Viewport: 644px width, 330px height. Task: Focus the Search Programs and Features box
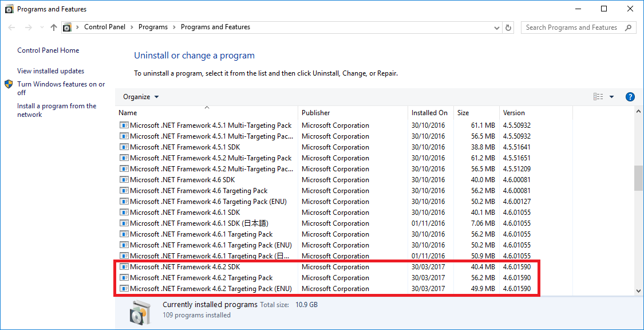click(x=572, y=27)
